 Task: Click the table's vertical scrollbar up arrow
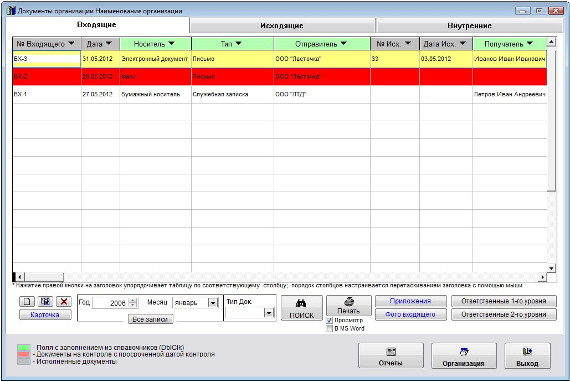point(551,42)
